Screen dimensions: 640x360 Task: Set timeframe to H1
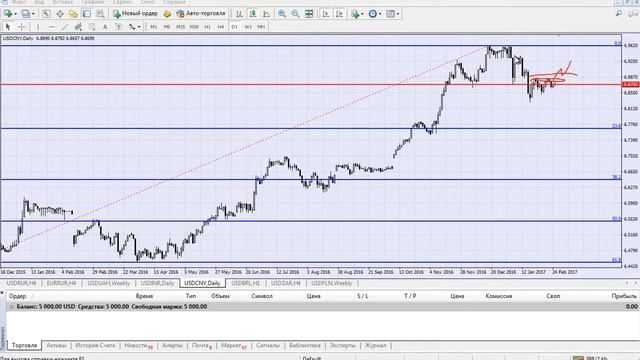(207, 27)
